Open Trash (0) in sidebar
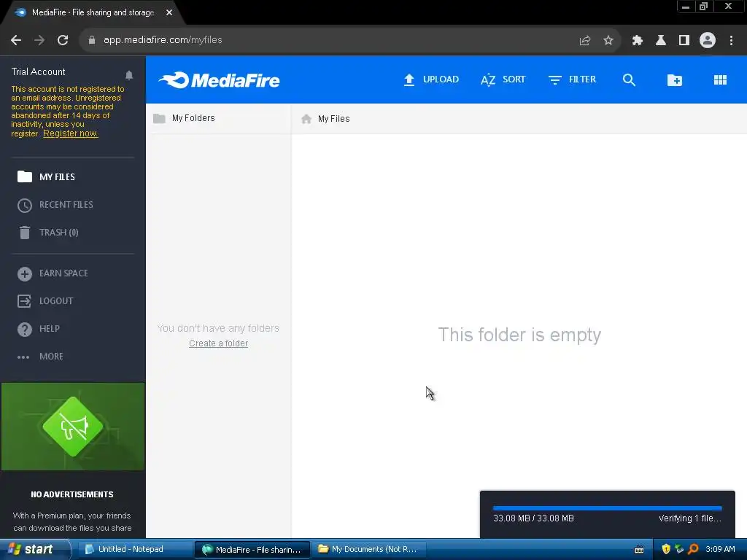This screenshot has width=747, height=560. pos(47,233)
